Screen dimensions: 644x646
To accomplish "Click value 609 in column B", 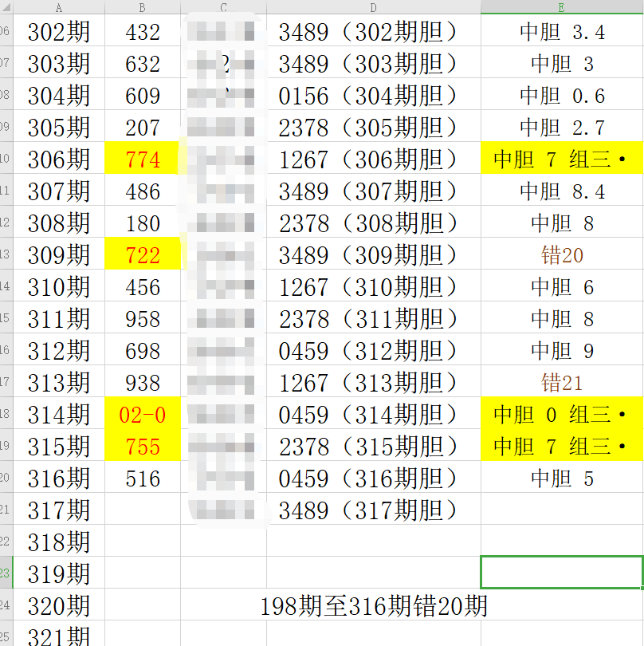I will (x=143, y=96).
